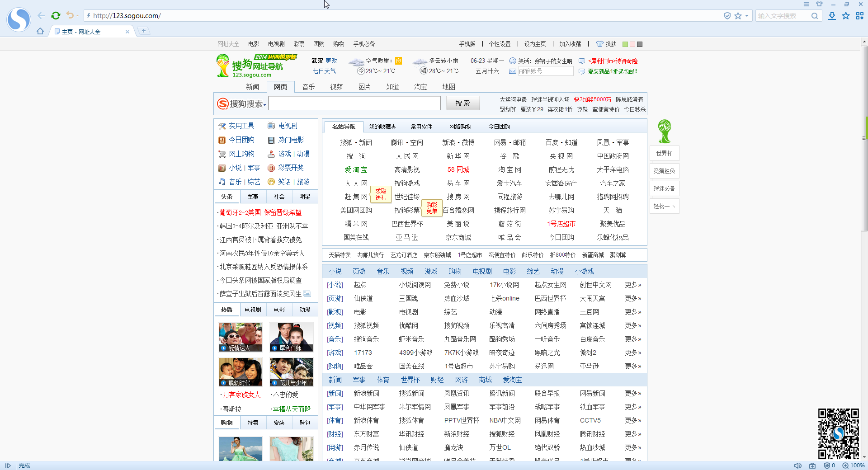Screen dimensions: 868x470
Task: Click the 搜索 button
Action: click(462, 103)
